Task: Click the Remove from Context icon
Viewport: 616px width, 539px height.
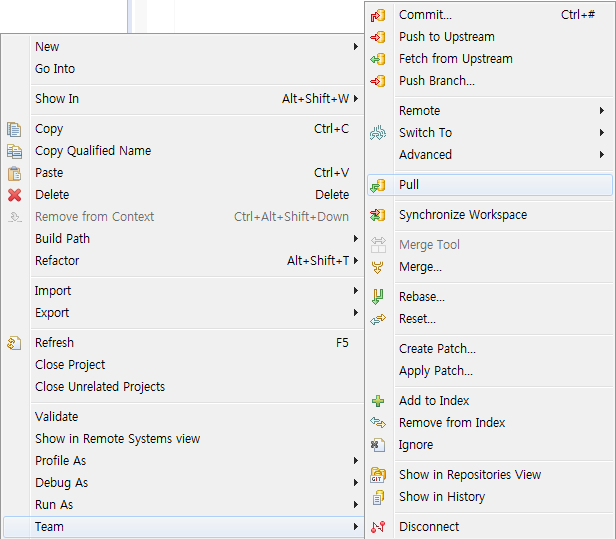Action: point(15,217)
